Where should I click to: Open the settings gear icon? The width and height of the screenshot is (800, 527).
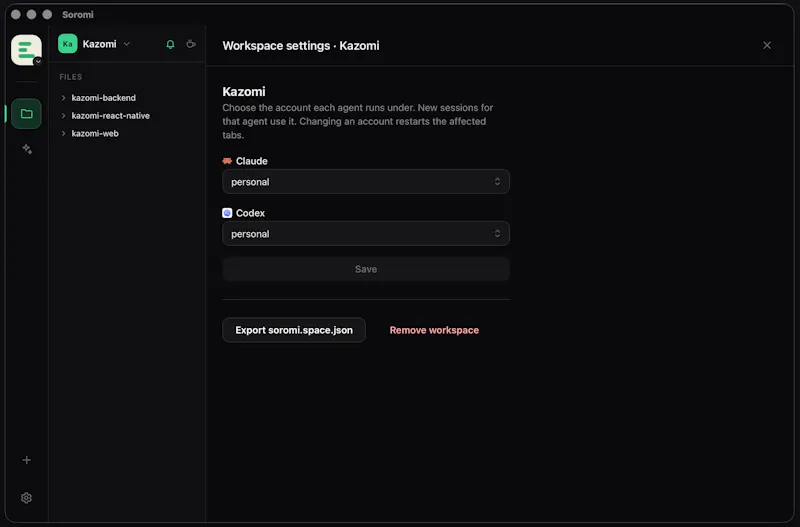27,498
